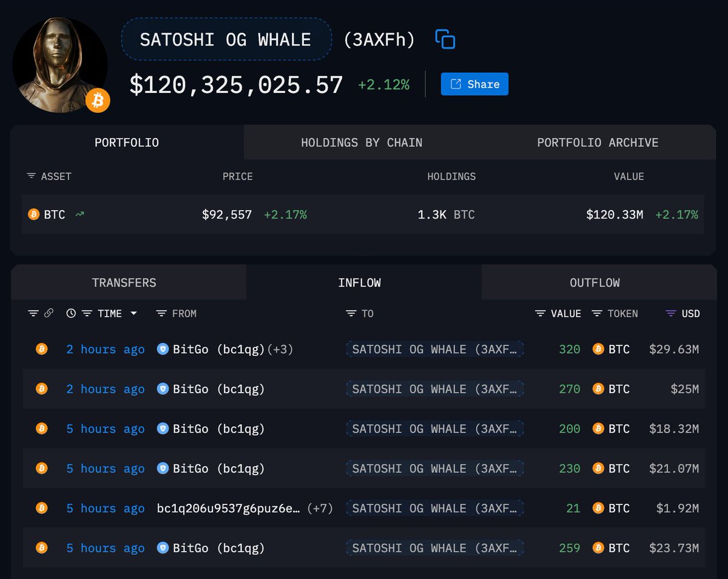728x579 pixels.
Task: Open the chain filter icon in transfers header
Action: pos(33,313)
